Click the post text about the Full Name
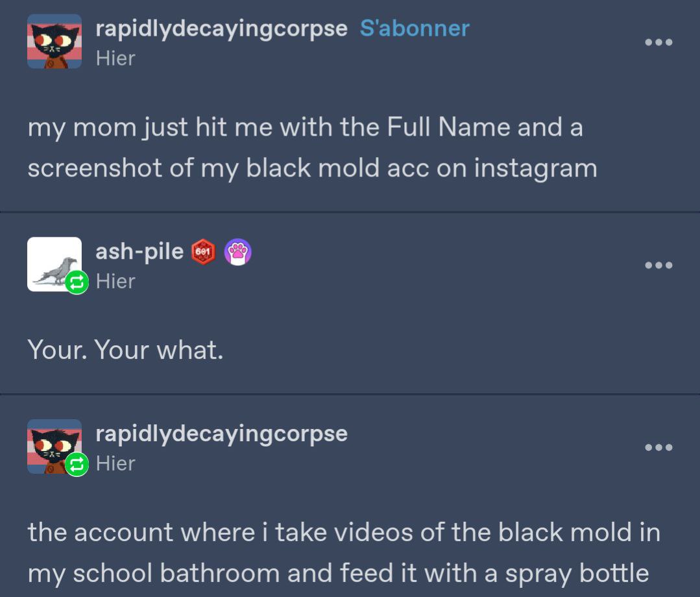The height and width of the screenshot is (597, 700). tap(312, 148)
